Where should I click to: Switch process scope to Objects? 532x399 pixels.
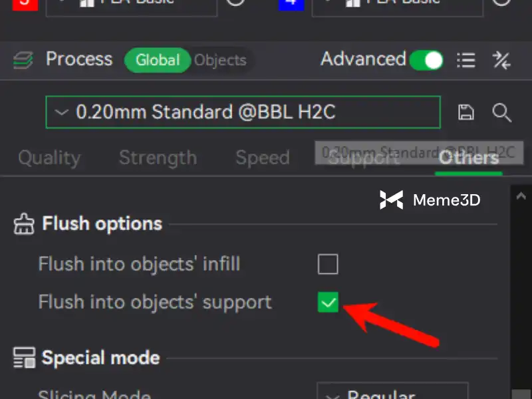point(220,61)
